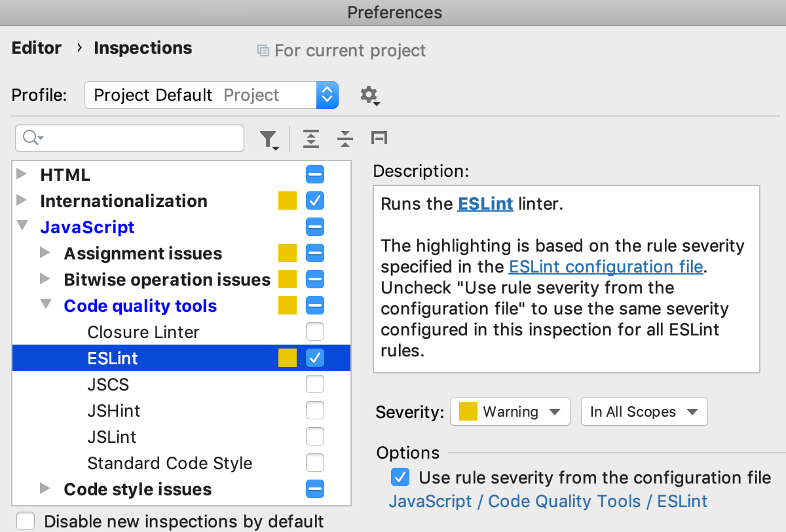Screen dimensions: 786x532
Task: Expand all inspection tree nodes
Action: click(x=311, y=138)
